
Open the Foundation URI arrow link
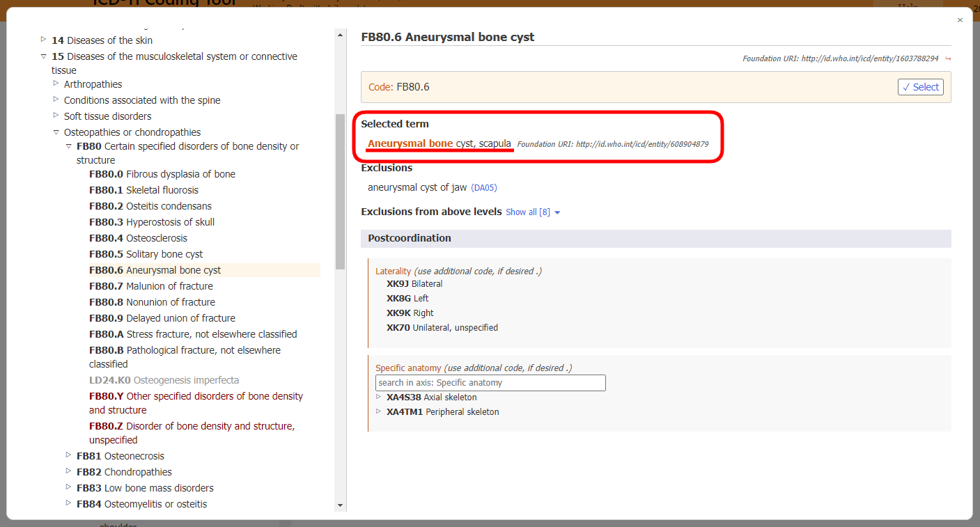pyautogui.click(x=948, y=58)
